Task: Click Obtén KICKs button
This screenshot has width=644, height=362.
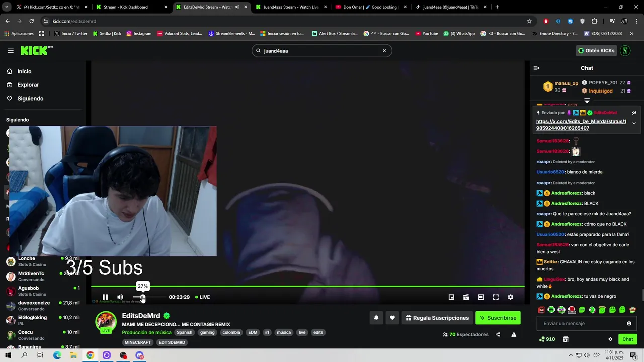Action: [x=596, y=51]
